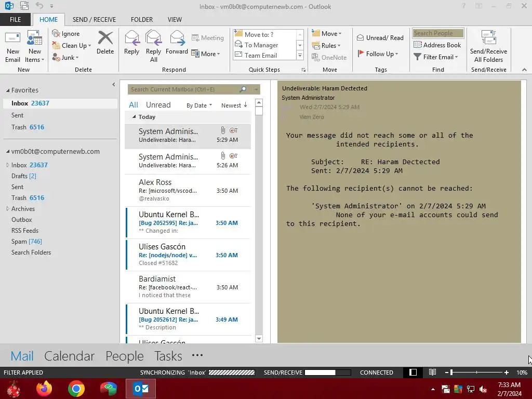
Task: Click the zoom in plus button
Action: 506,373
